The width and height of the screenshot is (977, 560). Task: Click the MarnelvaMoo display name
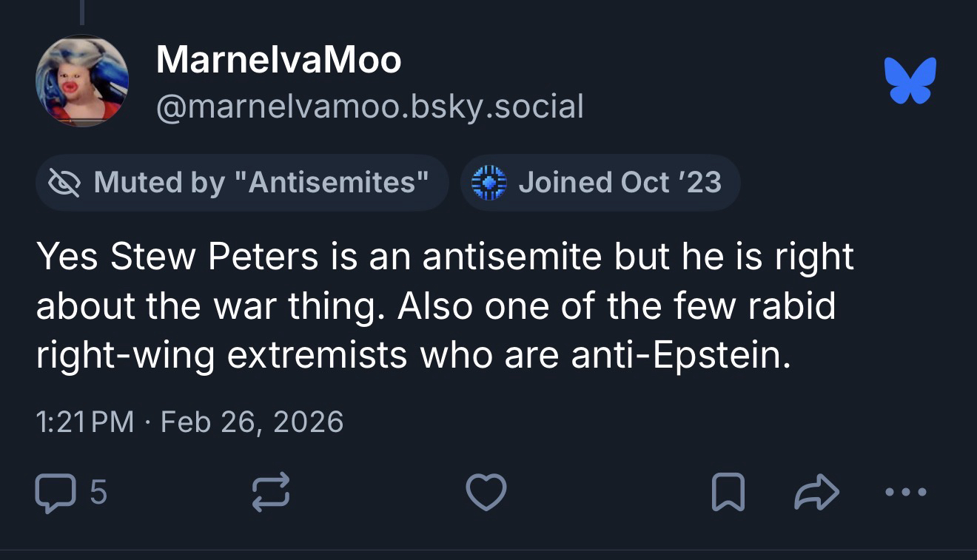point(278,60)
